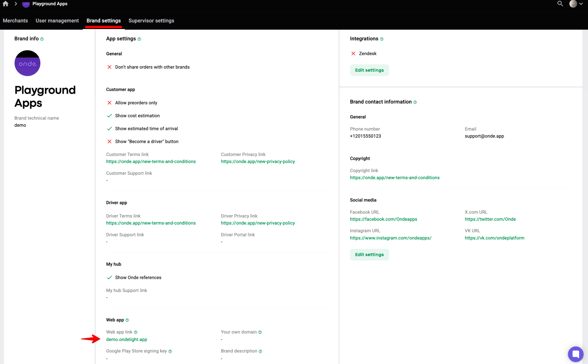Show help for Brand description
The width and height of the screenshot is (588, 364).
260,351
